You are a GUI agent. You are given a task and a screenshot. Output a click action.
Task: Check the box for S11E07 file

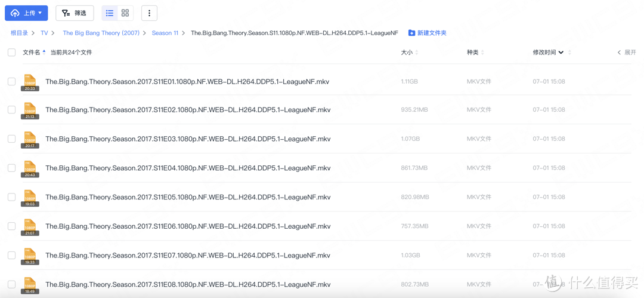pos(11,255)
